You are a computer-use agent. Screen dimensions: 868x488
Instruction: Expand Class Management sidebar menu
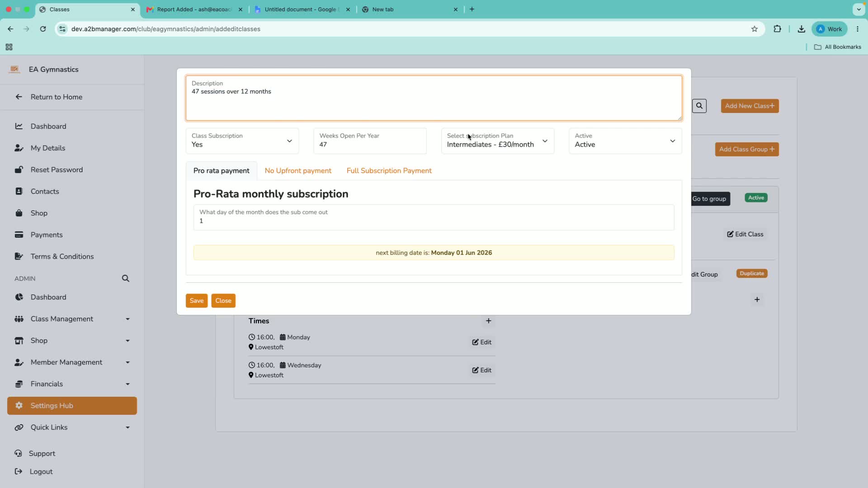coord(72,319)
